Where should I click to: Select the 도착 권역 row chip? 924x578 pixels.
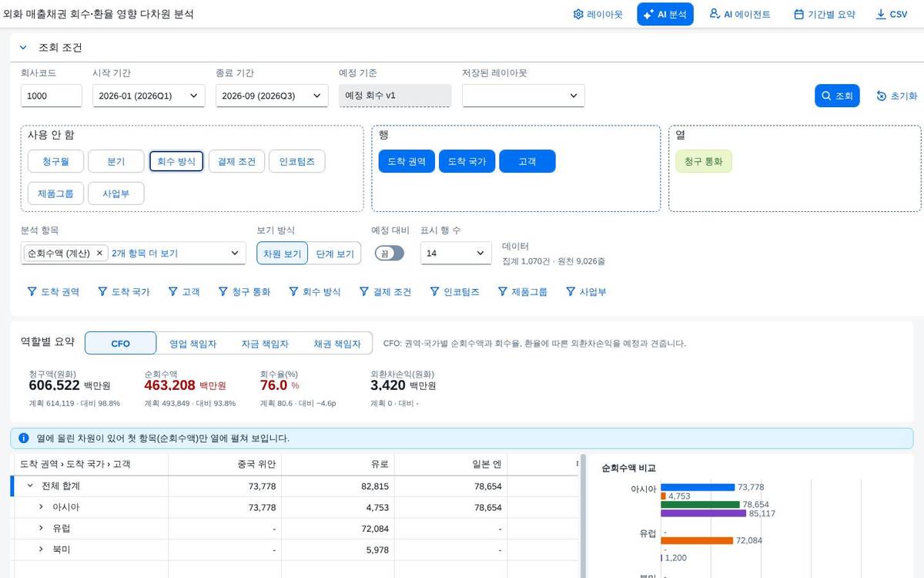coord(407,161)
